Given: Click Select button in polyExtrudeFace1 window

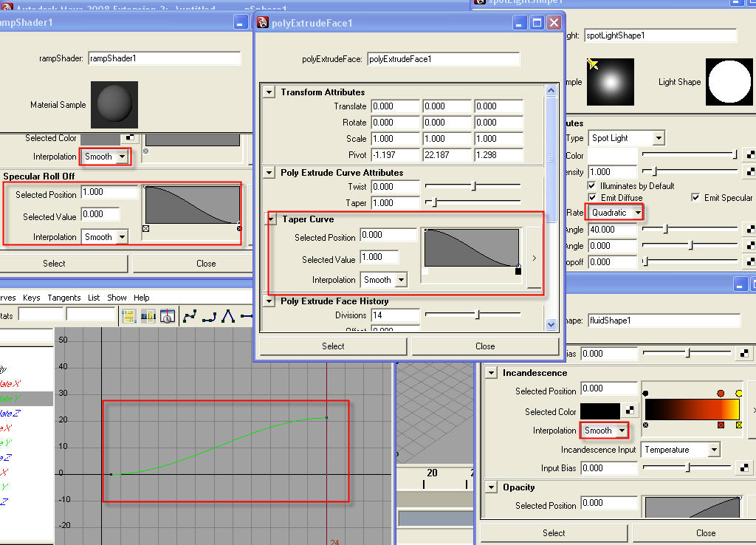Looking at the screenshot, I should (333, 346).
